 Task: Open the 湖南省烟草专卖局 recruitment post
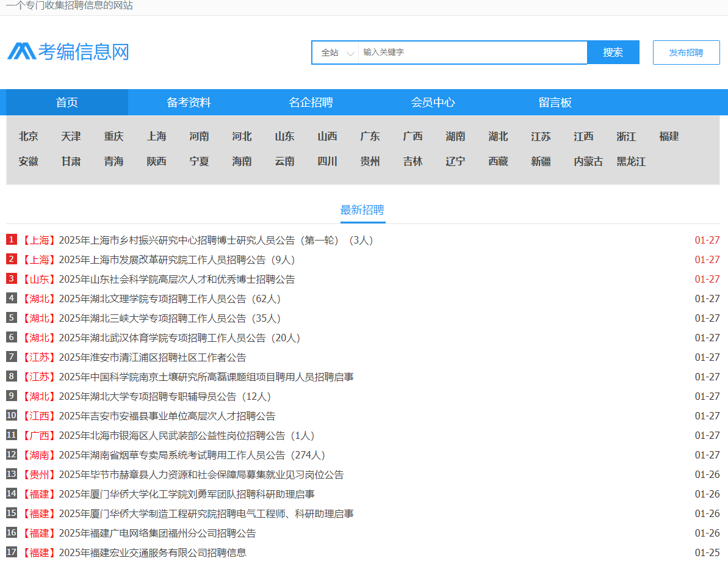click(x=192, y=455)
